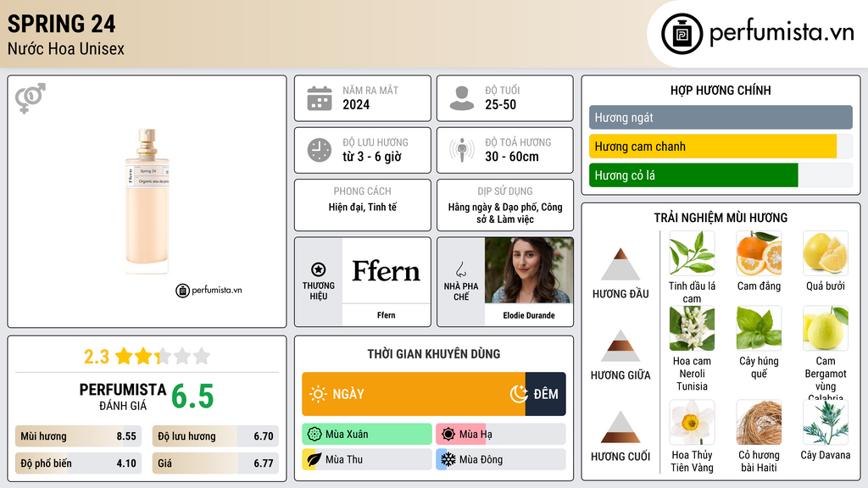Click the clock icon beside Độ lưu hương
Image resolution: width=868 pixels, height=488 pixels.
(x=320, y=150)
